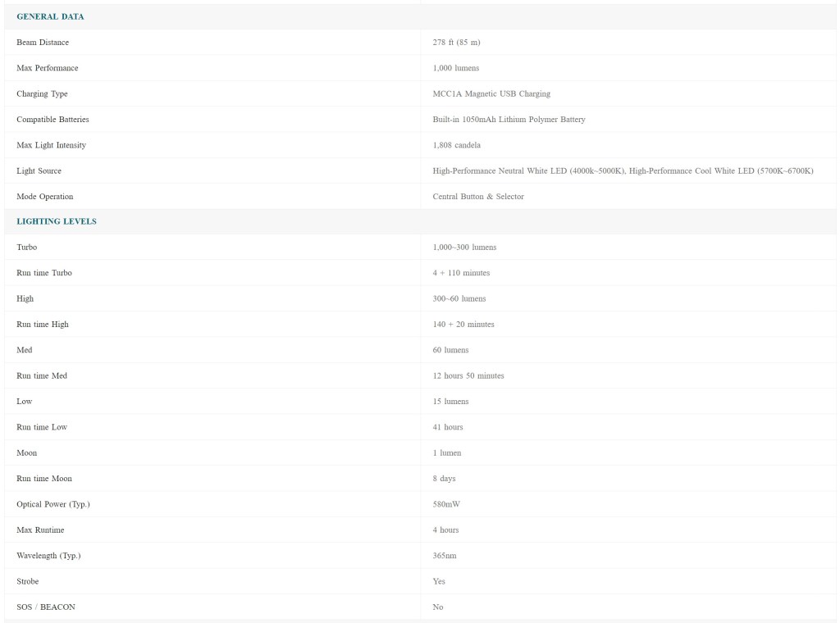Select the Beam Distance row label
Image resolution: width=840 pixels, height=623 pixels.
click(43, 43)
